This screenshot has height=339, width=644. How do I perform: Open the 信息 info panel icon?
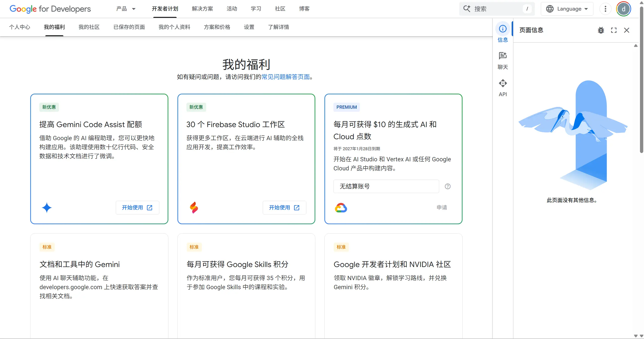click(x=503, y=29)
